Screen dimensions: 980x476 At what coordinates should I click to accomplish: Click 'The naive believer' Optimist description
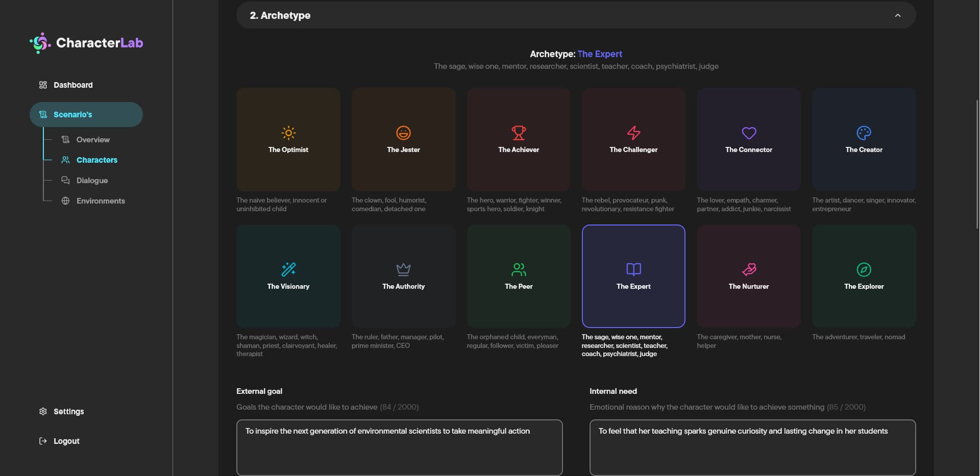click(282, 204)
